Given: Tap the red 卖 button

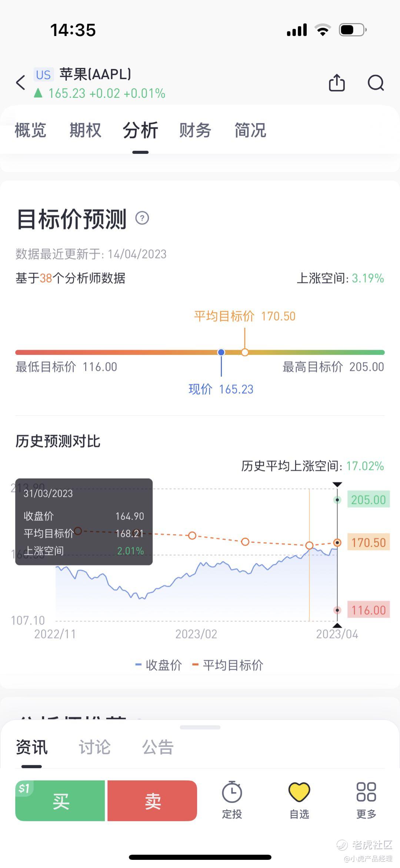Looking at the screenshot, I should point(152,801).
